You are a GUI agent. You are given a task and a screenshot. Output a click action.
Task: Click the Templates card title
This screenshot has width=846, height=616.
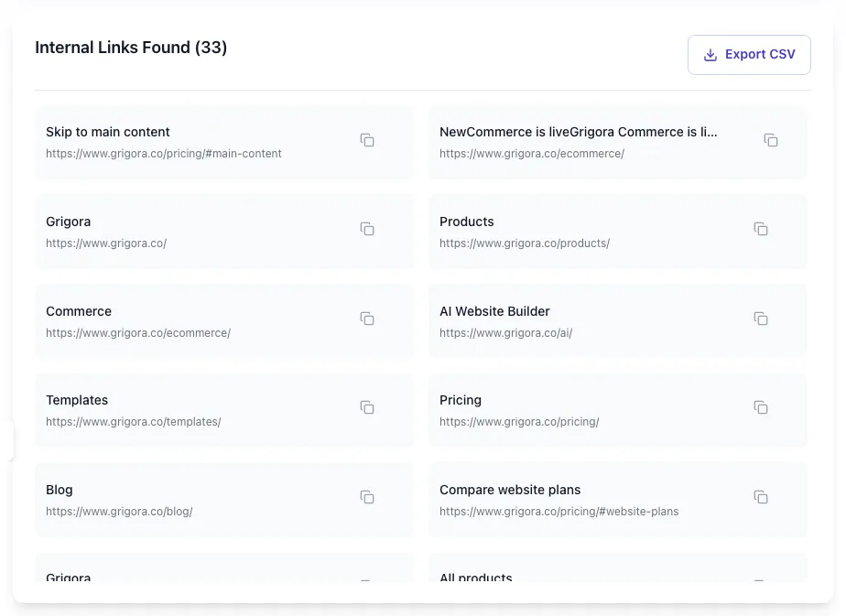click(77, 400)
